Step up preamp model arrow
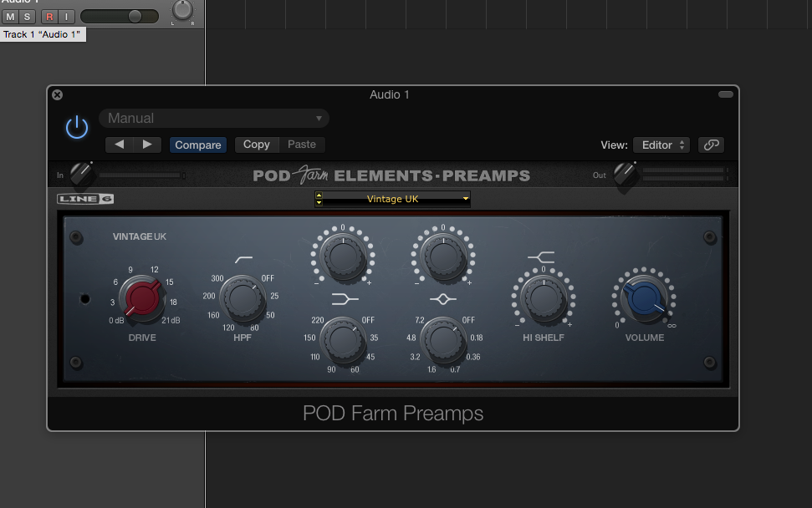Viewport: 812px width, 508px height. pos(319,195)
